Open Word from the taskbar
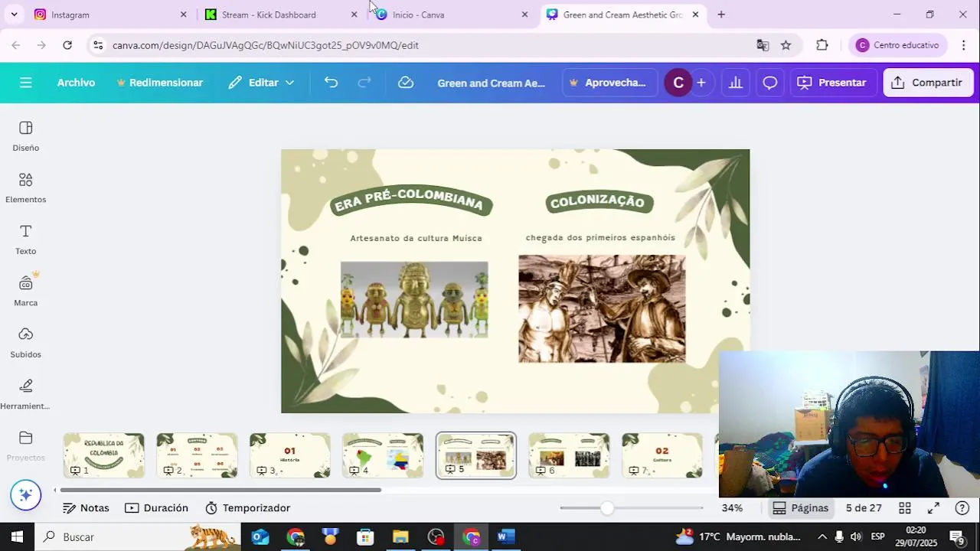Image resolution: width=980 pixels, height=551 pixels. tap(506, 536)
